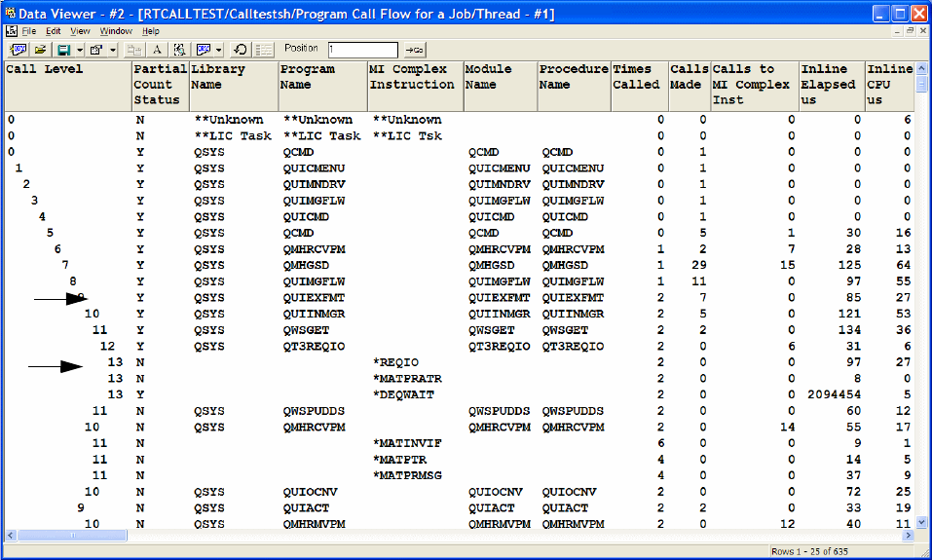Click the horizontal scrollbar left arrow
932x560 pixels.
pyautogui.click(x=11, y=536)
